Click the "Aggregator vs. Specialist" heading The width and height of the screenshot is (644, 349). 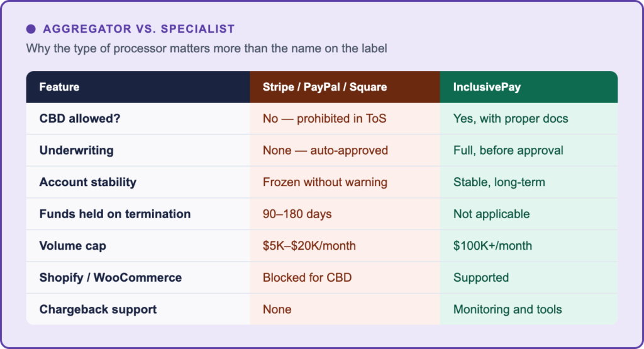[138, 29]
